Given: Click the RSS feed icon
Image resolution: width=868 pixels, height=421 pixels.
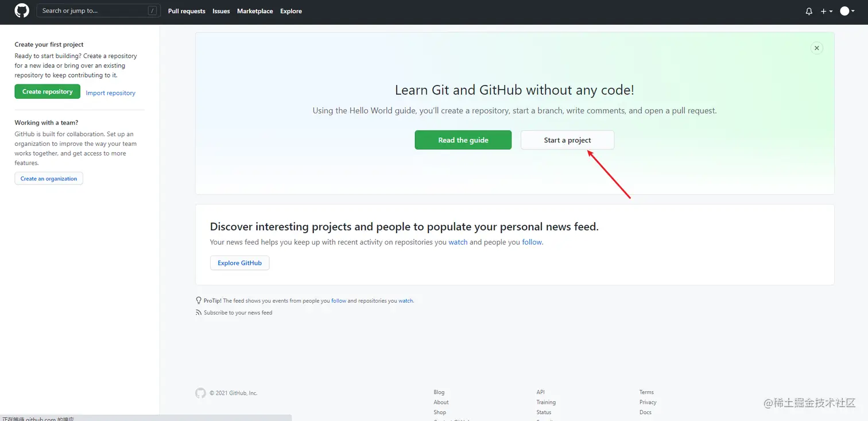Looking at the screenshot, I should click(x=199, y=312).
